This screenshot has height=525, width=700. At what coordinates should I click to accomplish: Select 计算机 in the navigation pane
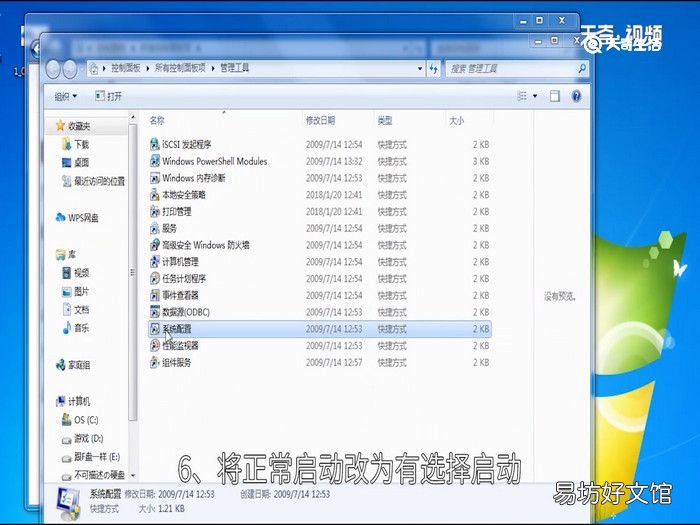(73, 401)
